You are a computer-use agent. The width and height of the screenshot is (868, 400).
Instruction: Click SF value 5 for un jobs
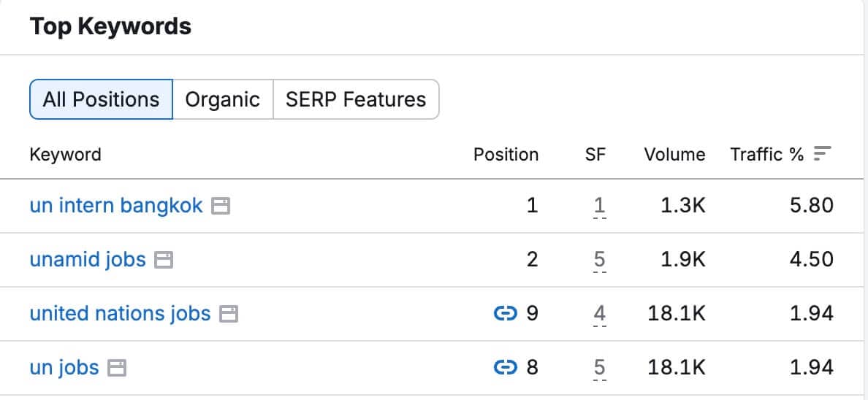[599, 369]
